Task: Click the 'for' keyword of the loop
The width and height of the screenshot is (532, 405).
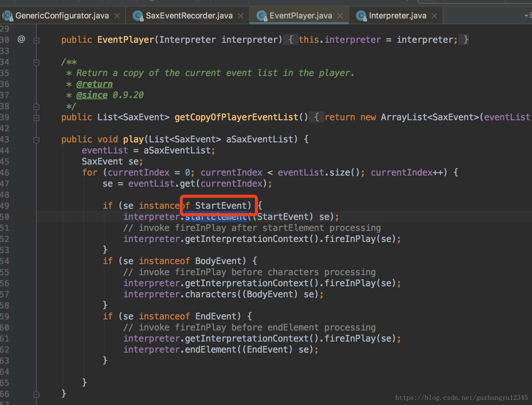Action: pos(90,173)
